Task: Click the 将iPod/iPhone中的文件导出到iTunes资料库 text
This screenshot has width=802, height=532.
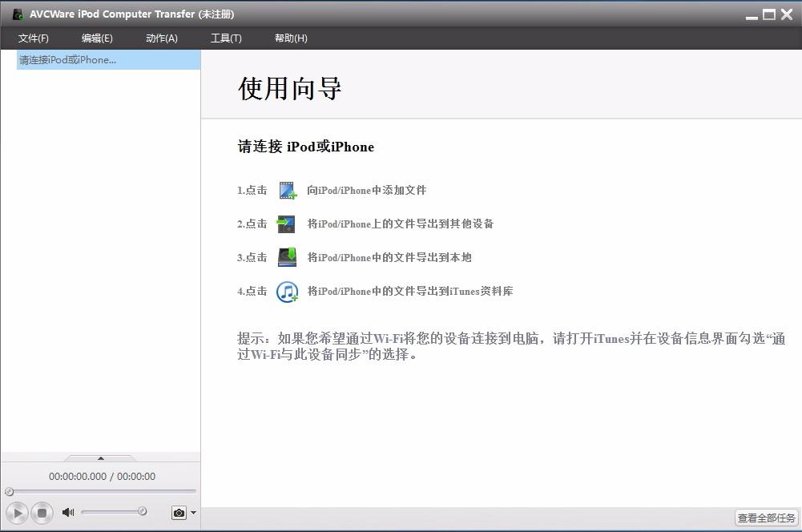Action: click(410, 292)
